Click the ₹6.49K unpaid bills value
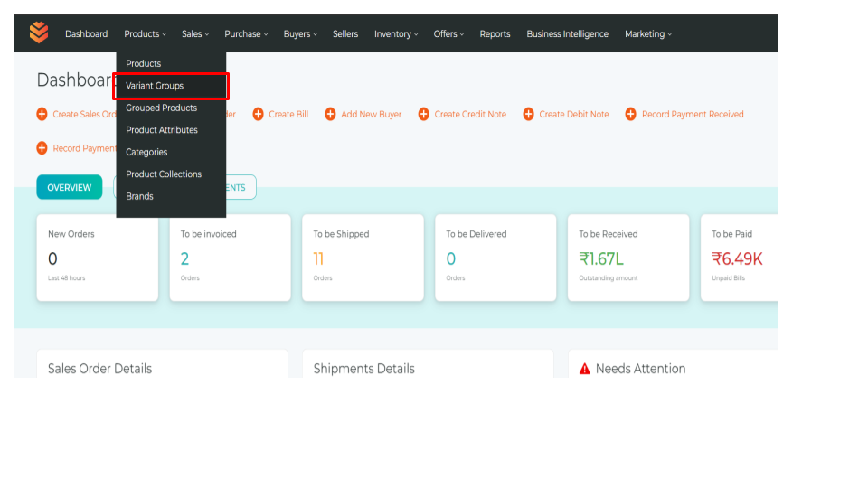 click(738, 258)
